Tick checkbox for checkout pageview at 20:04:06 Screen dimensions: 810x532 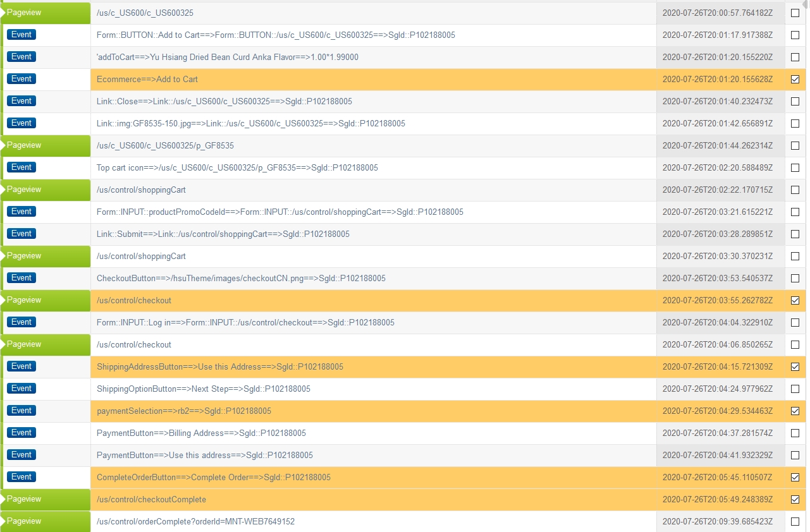[795, 345]
